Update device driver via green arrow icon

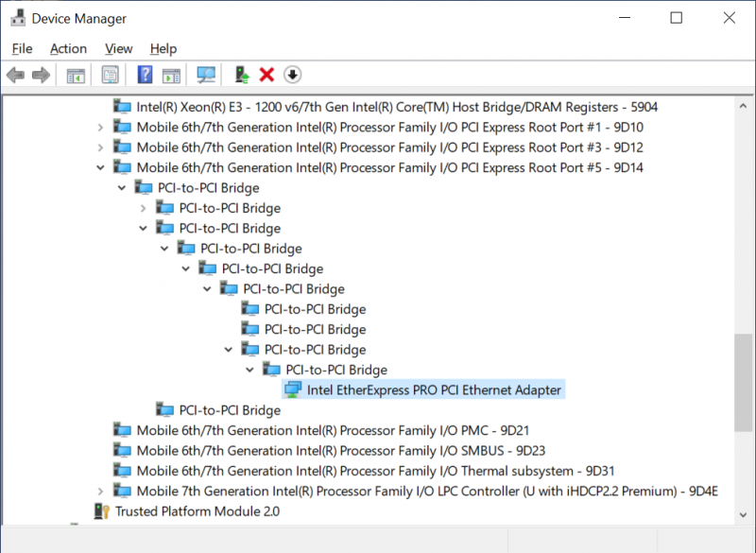(x=242, y=75)
